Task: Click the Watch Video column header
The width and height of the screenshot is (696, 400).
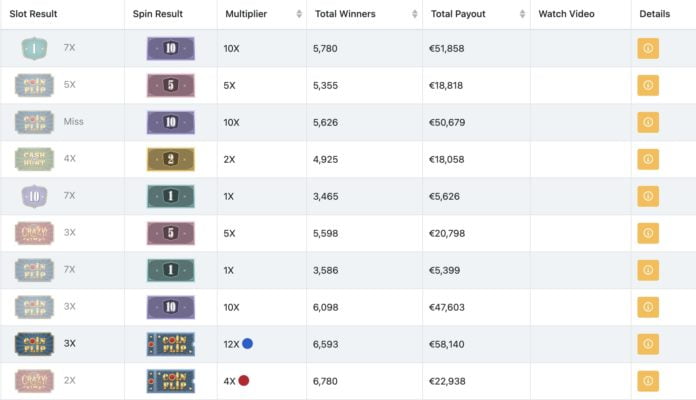Action: pyautogui.click(x=566, y=15)
